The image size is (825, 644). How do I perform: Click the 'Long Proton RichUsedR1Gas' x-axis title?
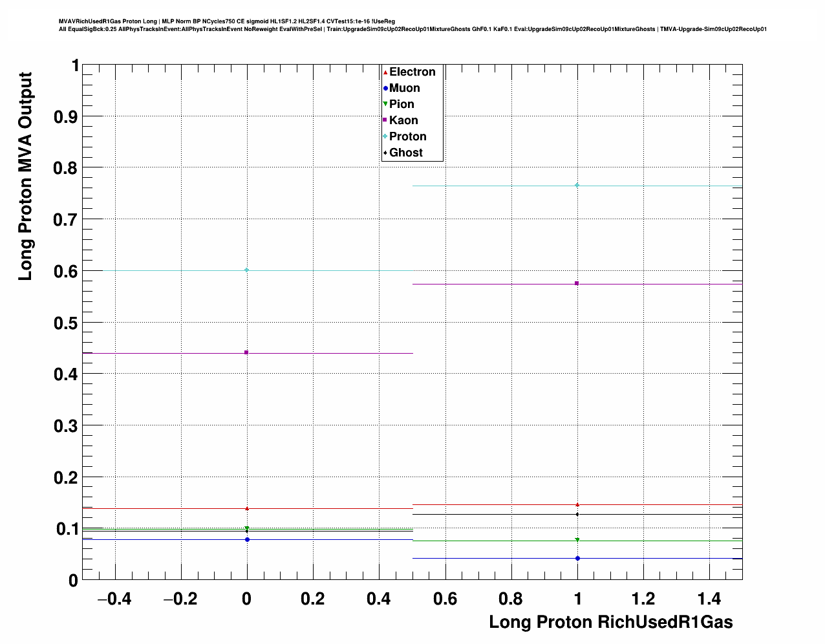point(610,622)
